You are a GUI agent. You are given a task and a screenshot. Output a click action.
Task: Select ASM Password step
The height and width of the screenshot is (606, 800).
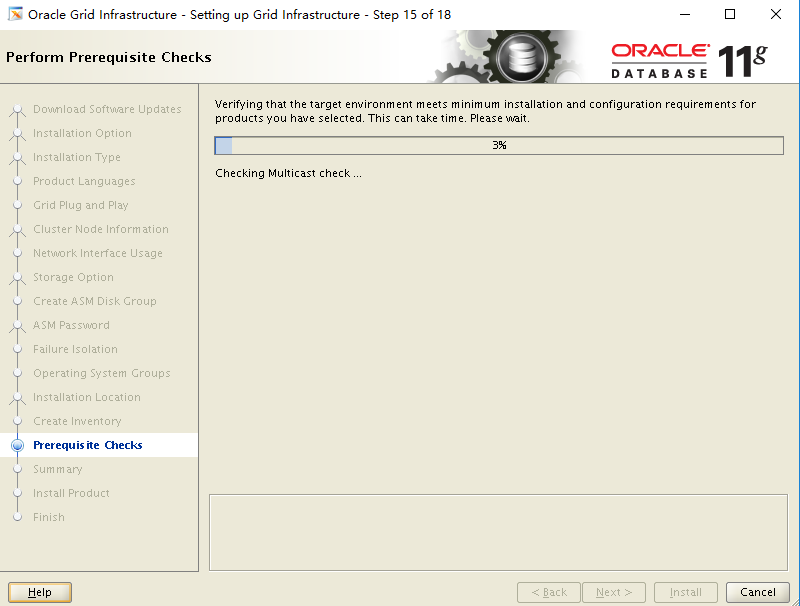[x=71, y=325]
